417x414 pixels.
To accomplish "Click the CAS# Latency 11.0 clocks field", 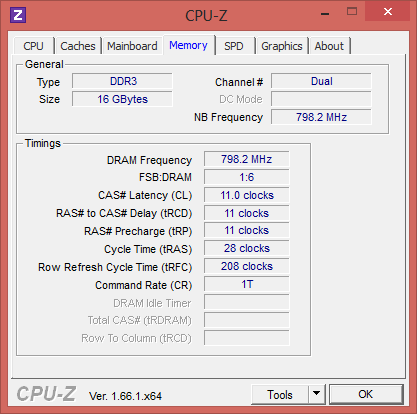I will pos(247,195).
